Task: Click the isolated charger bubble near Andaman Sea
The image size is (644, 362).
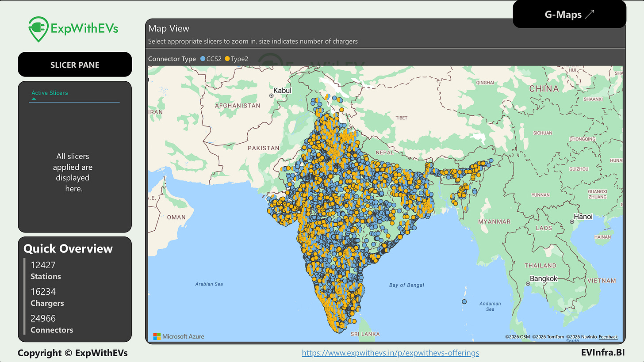Action: 464,301
